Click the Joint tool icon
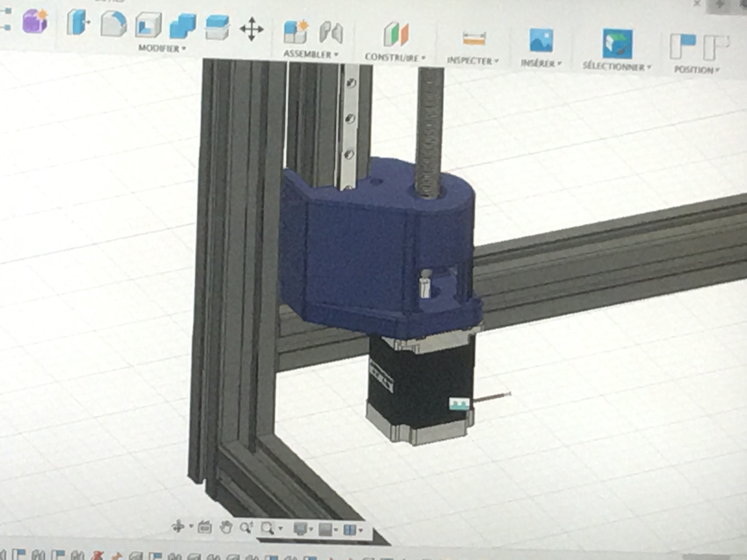Viewport: 747px width, 560px height. click(331, 32)
